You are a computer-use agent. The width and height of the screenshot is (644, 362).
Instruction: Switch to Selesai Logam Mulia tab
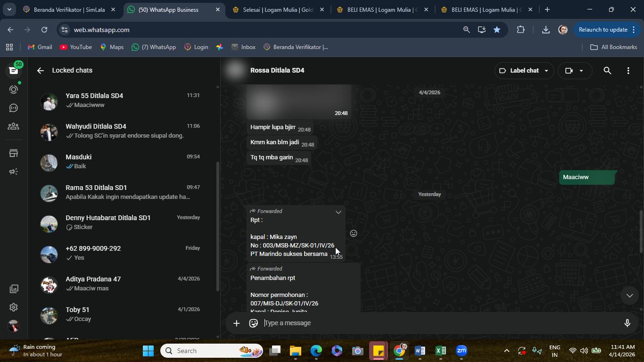click(278, 9)
